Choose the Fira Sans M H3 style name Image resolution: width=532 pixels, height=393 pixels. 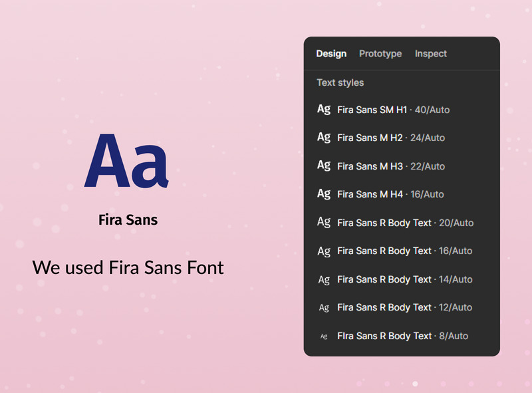click(370, 166)
